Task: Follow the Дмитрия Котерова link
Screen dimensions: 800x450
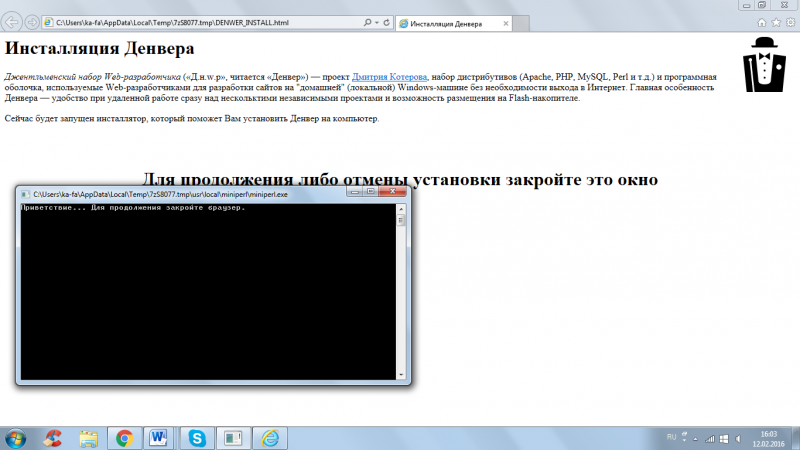Action: pyautogui.click(x=390, y=76)
